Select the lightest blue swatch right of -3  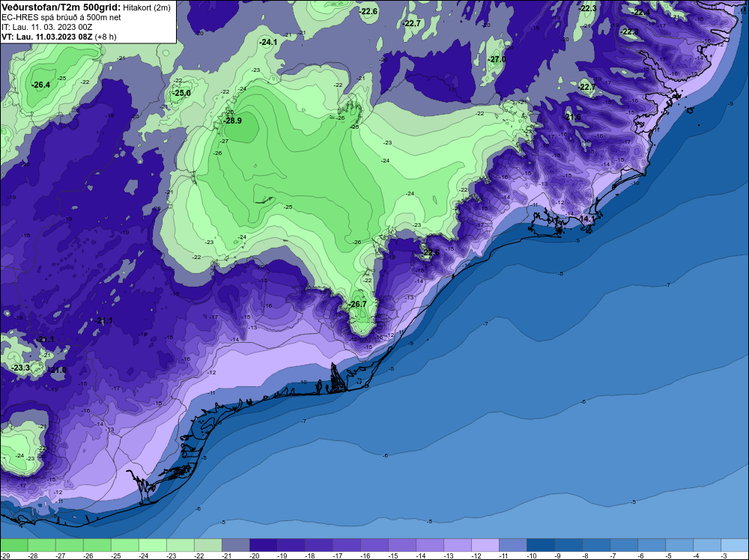tap(735, 545)
